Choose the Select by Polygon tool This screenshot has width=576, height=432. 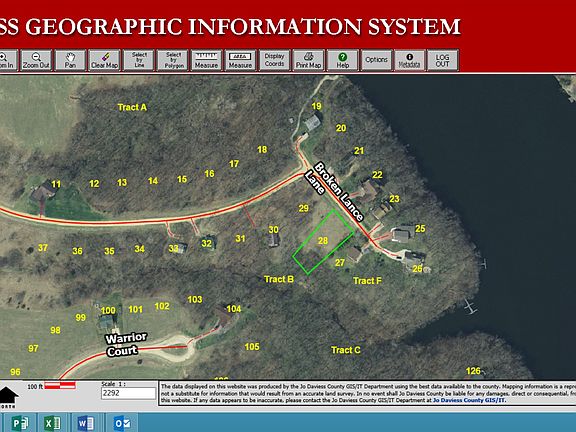[173, 60]
